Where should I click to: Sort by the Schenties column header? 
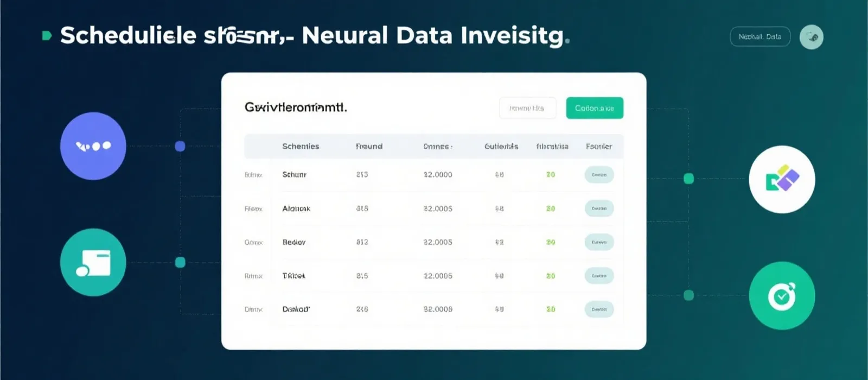point(301,147)
